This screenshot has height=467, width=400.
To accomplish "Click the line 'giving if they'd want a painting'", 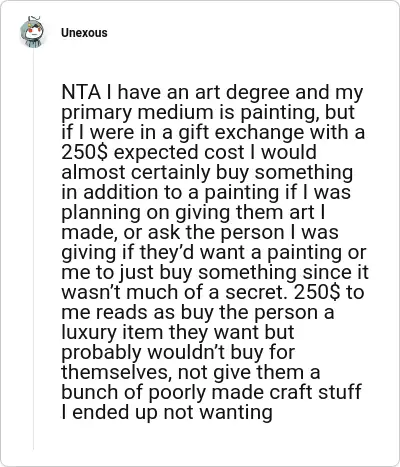I will click(x=214, y=253).
